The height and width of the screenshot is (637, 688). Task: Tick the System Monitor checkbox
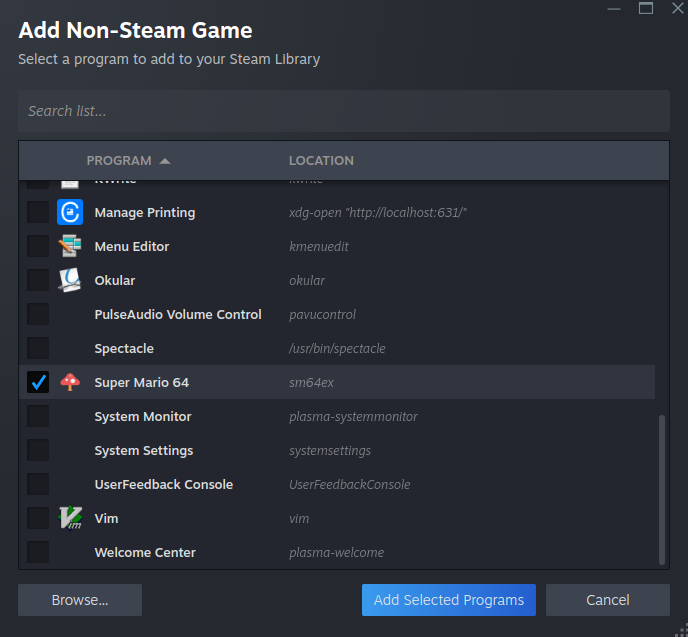coord(38,416)
